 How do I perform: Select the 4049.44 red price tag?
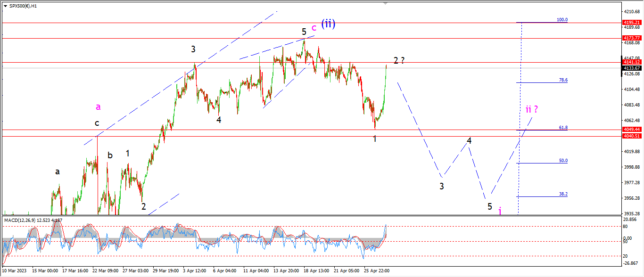[632, 129]
